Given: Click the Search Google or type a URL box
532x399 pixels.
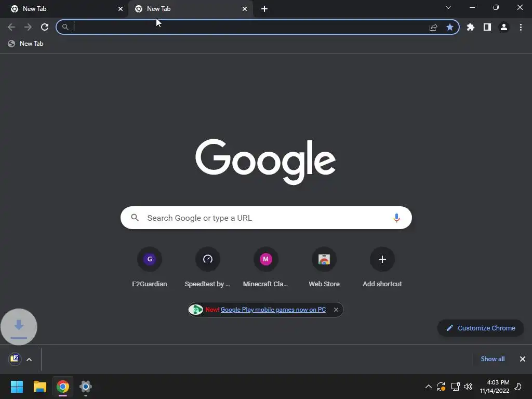Looking at the screenshot, I should click(x=266, y=218).
